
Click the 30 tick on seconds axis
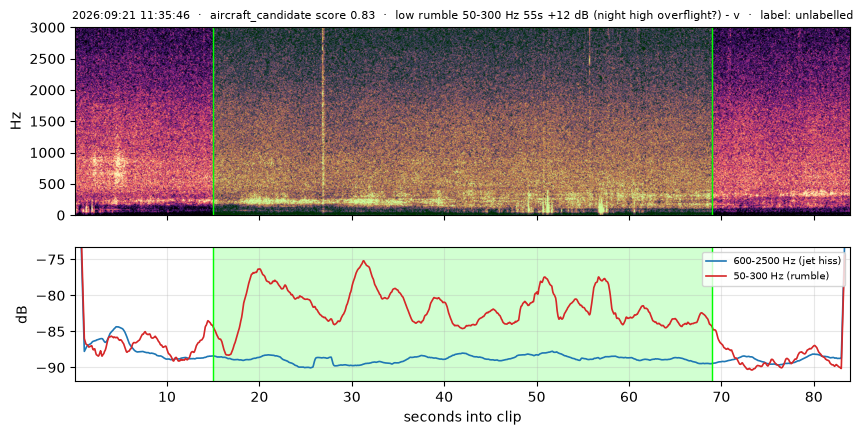[x=352, y=396]
